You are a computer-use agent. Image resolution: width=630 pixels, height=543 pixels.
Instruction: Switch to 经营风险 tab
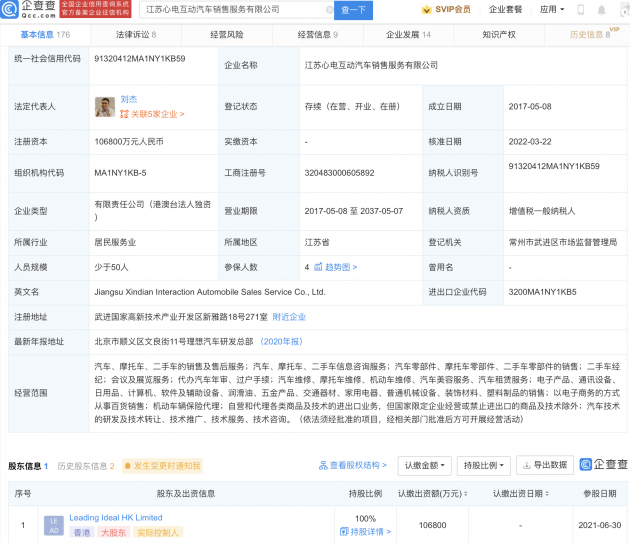(x=227, y=35)
